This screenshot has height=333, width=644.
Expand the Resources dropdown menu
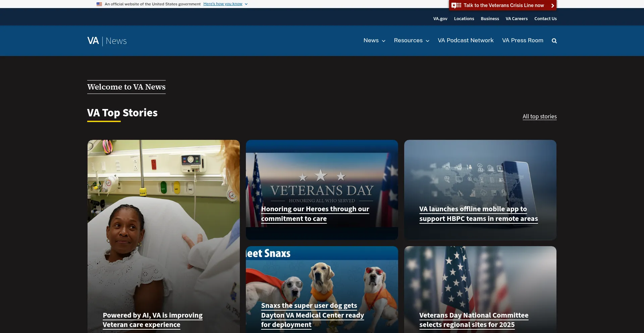pos(411,41)
